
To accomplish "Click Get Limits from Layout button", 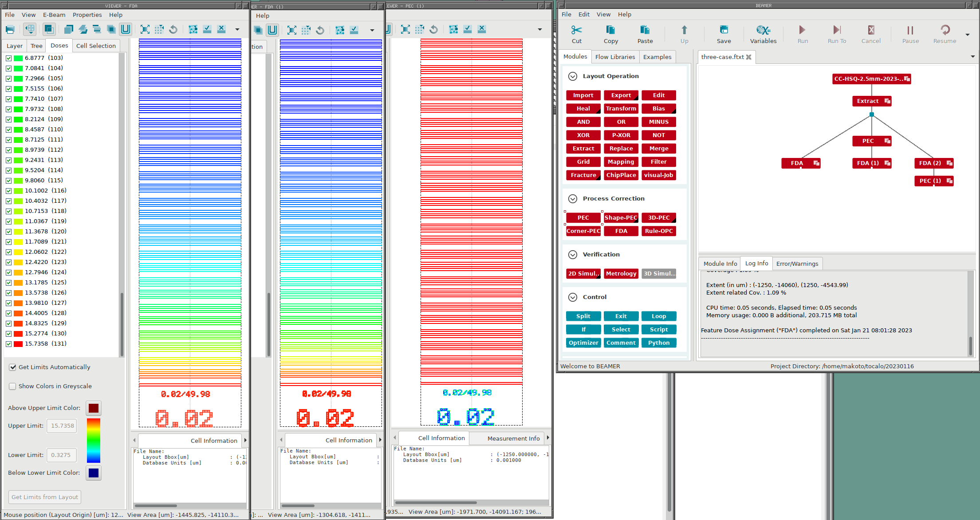I will tap(45, 497).
